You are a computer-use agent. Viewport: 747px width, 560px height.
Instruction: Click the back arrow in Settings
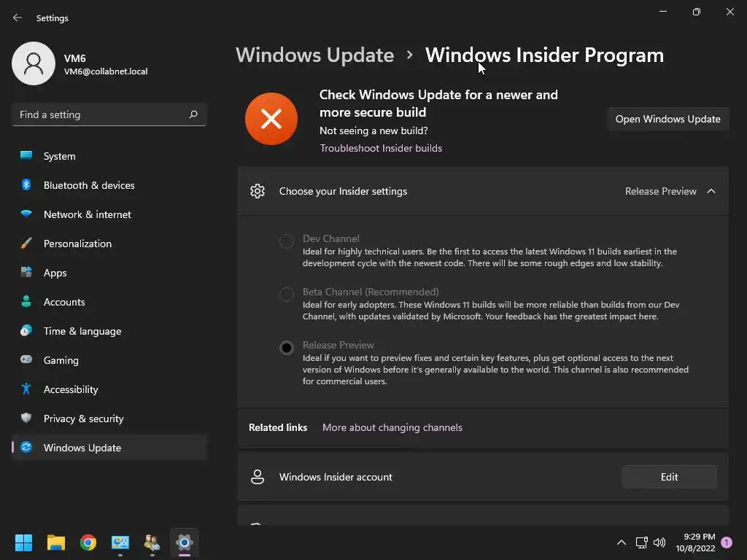pos(18,17)
